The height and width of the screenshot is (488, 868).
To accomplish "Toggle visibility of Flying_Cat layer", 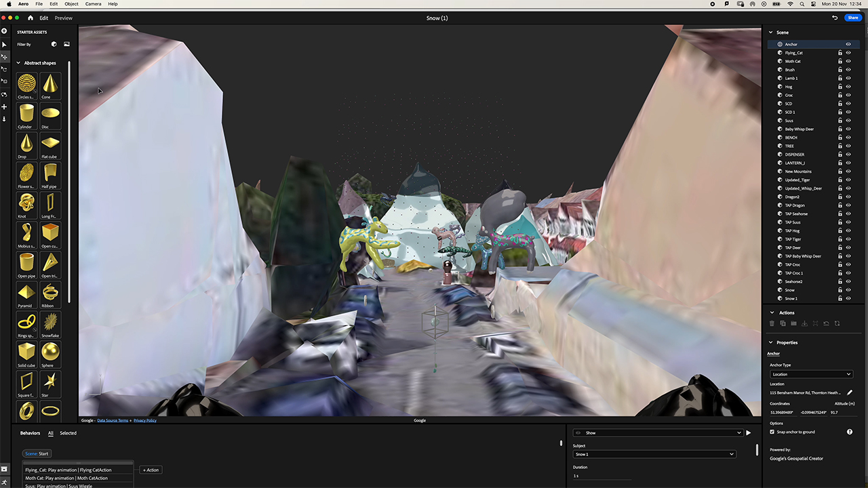I will pos(848,53).
